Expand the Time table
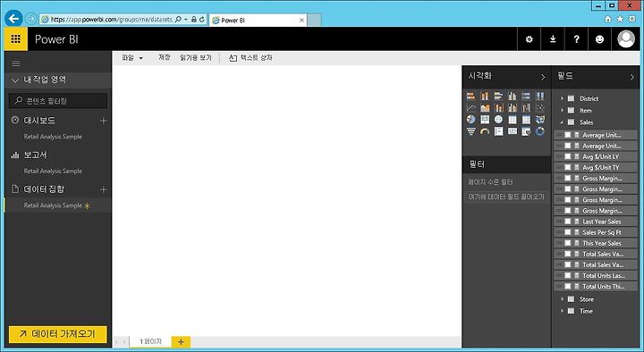This screenshot has width=644, height=352. pos(563,311)
